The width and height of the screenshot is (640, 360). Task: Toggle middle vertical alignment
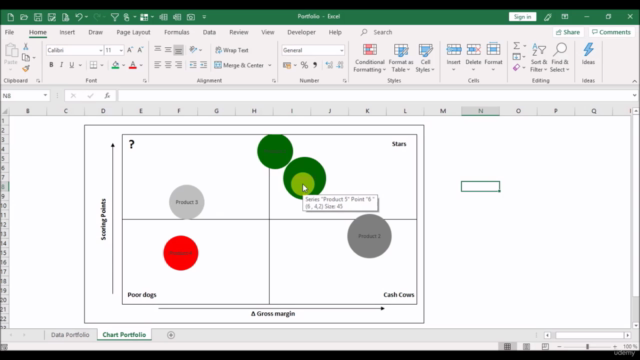pyautogui.click(x=168, y=50)
